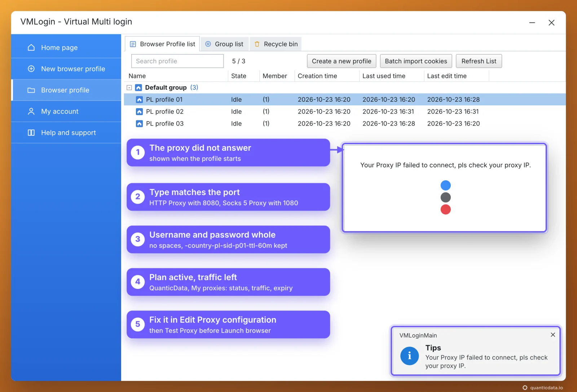Click the Group list circle icon

[x=208, y=44]
